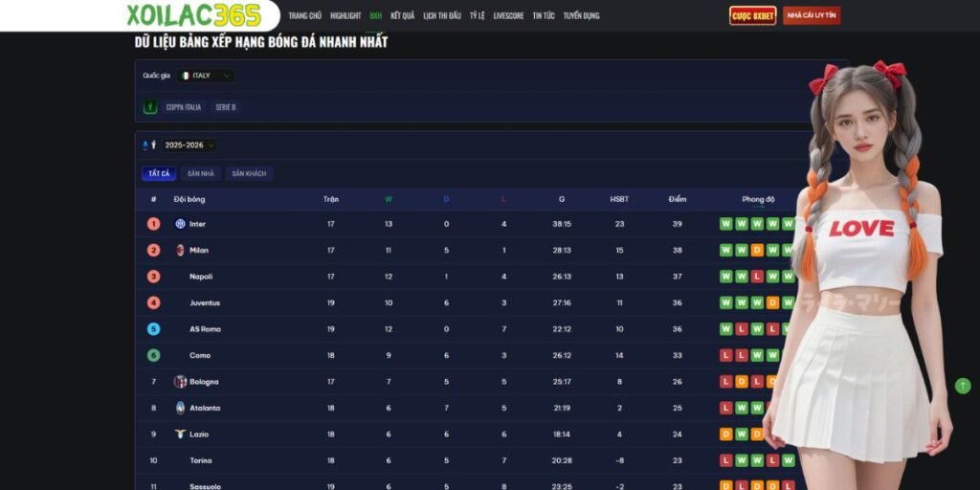Click the Bologna club crest icon

coord(180,382)
